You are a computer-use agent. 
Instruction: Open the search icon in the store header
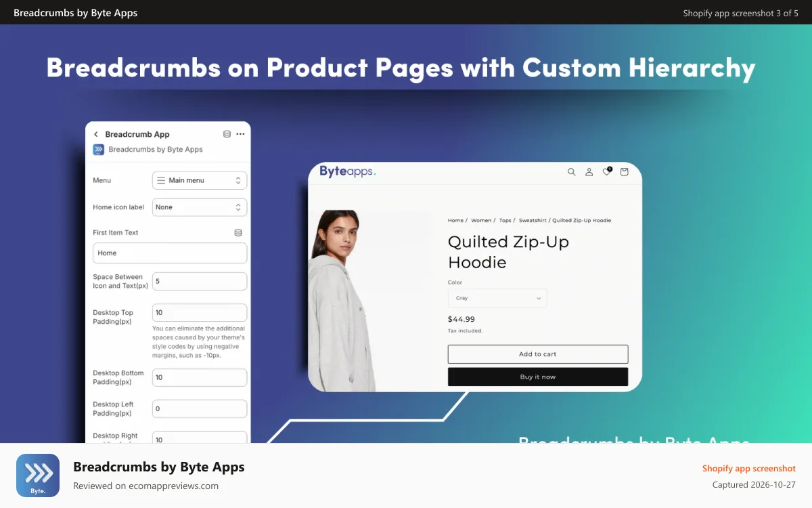pos(572,172)
